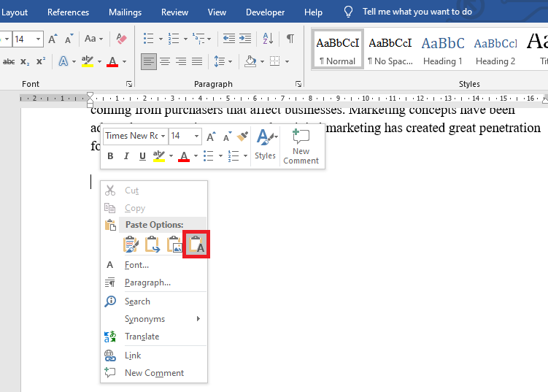The width and height of the screenshot is (548, 392).
Task: Open ribbon highlight color dropdown arrow
Action: (100, 62)
